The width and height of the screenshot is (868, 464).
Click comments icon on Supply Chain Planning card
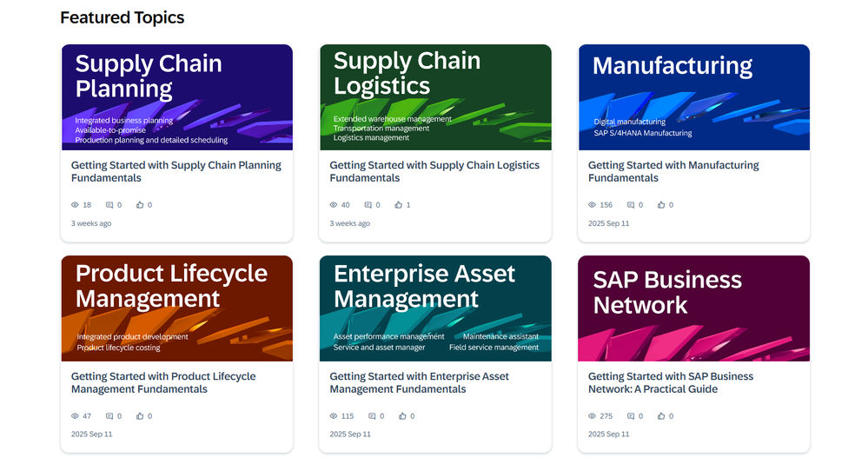(x=109, y=205)
